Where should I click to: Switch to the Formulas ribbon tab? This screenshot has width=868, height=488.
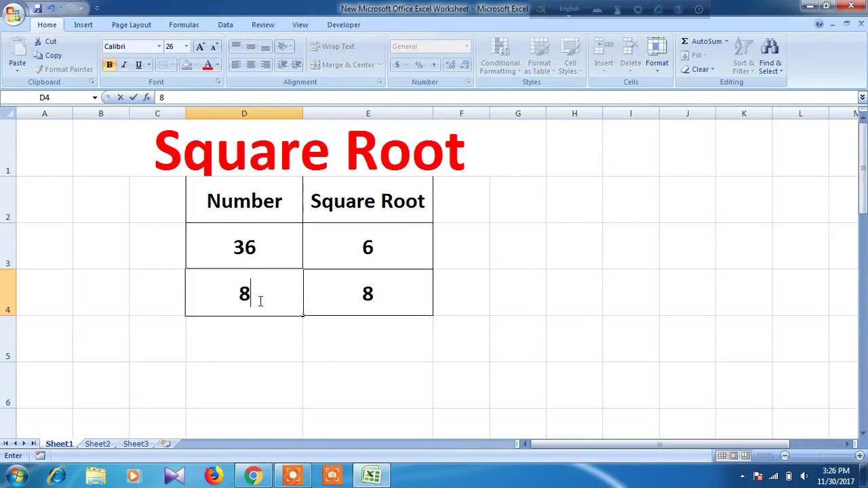184,24
